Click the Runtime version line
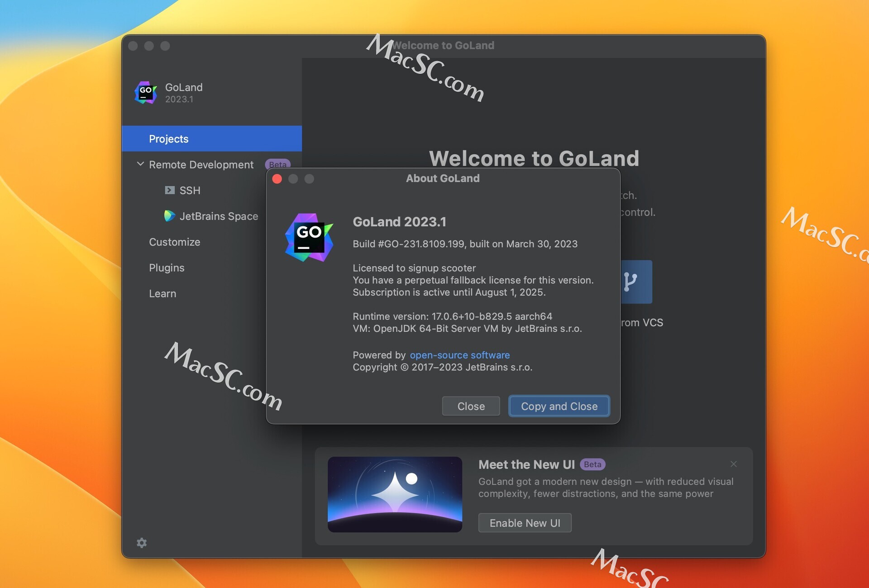The image size is (869, 588). tap(452, 316)
